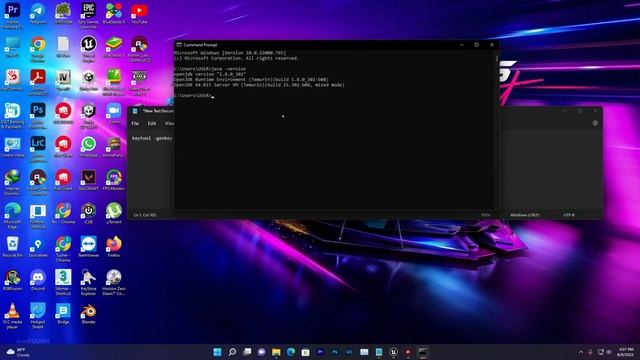Open the taskbar clock and date
This screenshot has width=640, height=360.
625,352
